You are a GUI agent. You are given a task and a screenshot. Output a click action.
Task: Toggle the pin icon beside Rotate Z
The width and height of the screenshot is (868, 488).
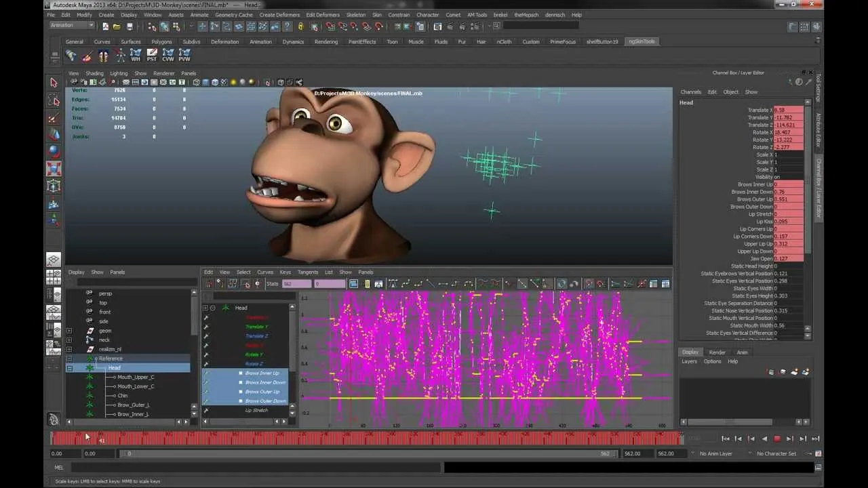point(206,364)
